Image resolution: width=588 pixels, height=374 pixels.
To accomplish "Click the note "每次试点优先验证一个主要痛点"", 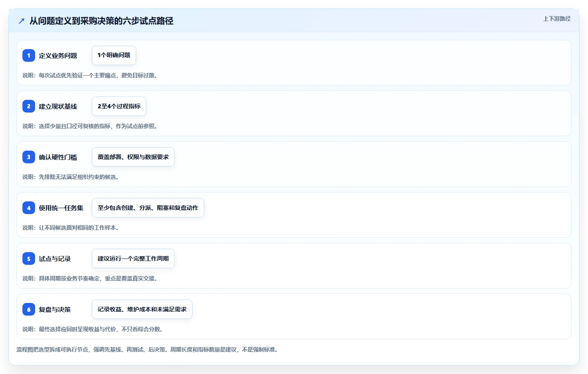I will pos(77,75).
